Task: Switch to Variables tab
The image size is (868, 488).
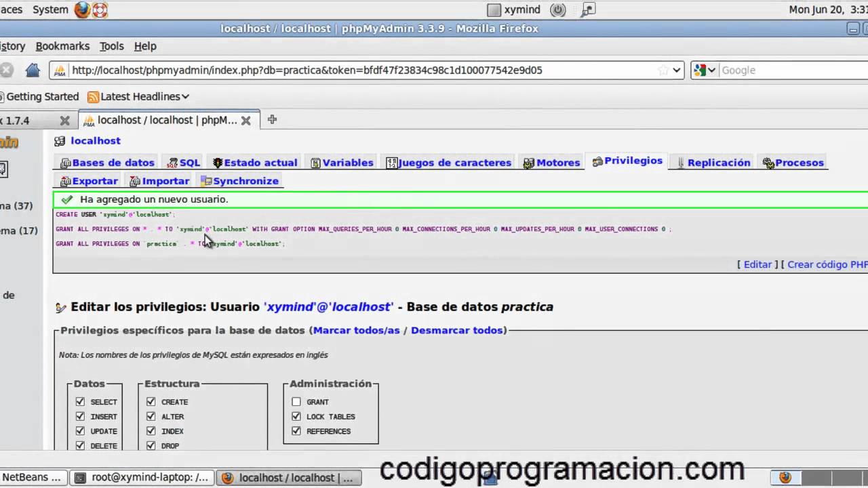Action: 342,163
